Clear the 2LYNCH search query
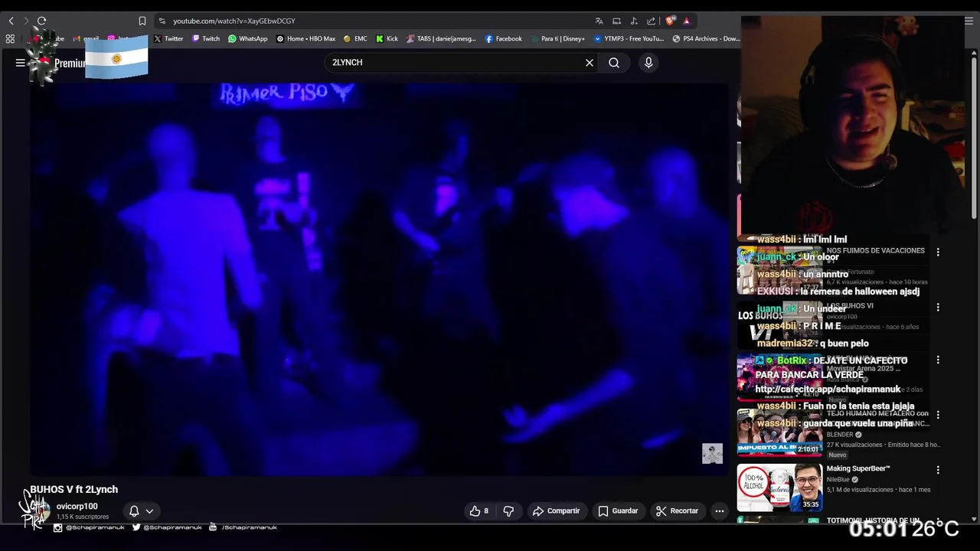Screen dimensions: 980x551 click(590, 63)
